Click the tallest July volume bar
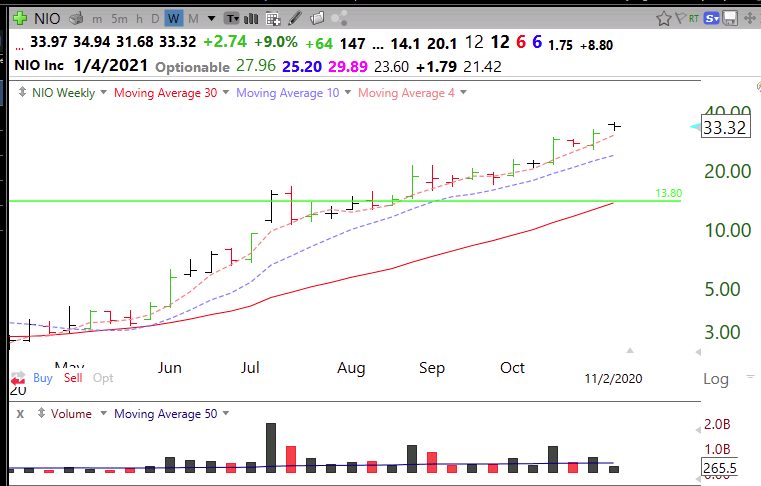The image size is (761, 486). coord(271,448)
